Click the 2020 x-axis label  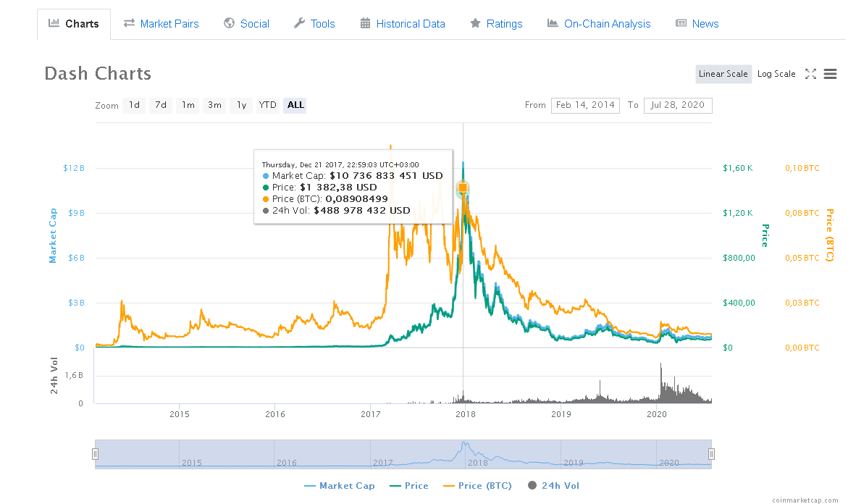click(x=657, y=414)
